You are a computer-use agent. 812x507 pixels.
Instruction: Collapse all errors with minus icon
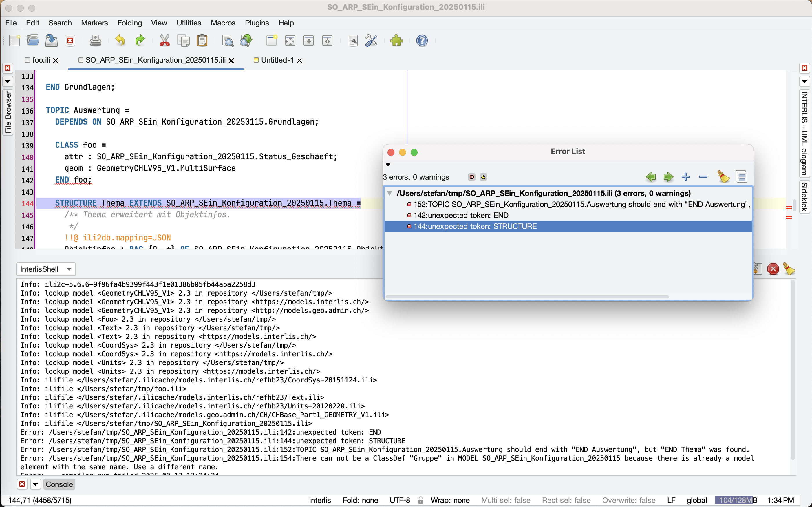(x=703, y=177)
